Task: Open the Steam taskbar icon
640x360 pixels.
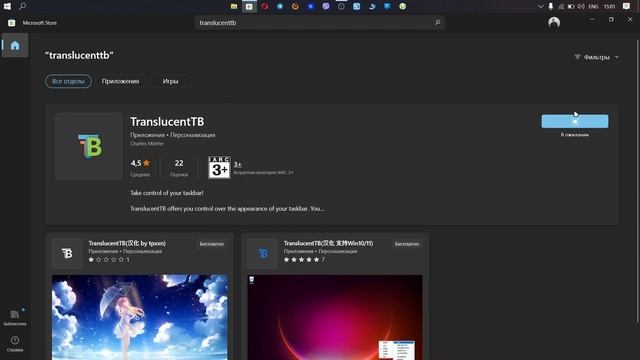Action: tap(372, 6)
